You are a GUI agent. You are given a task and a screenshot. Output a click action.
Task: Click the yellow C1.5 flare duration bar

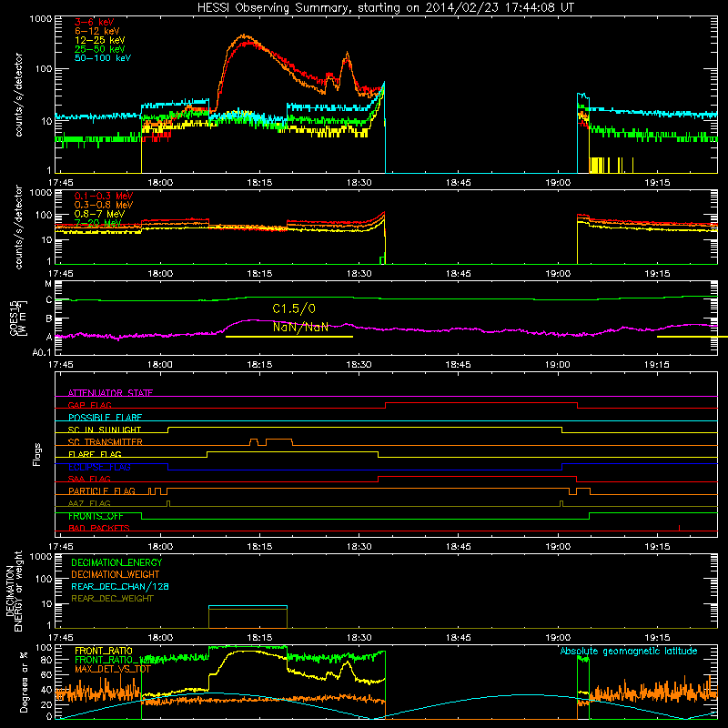[x=289, y=337]
